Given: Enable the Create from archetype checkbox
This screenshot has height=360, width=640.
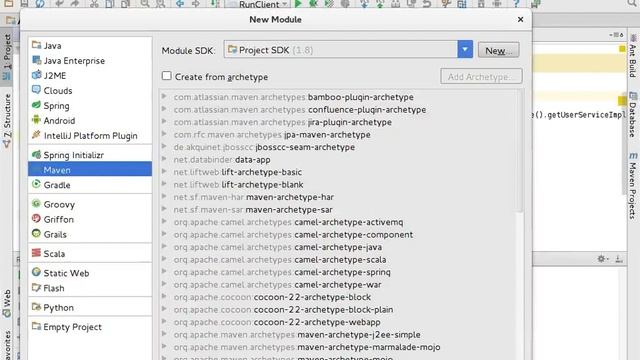Looking at the screenshot, I should [x=167, y=76].
